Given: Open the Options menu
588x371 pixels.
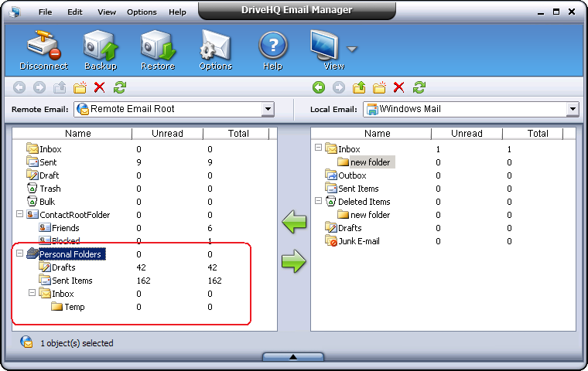Looking at the screenshot, I should tap(142, 12).
